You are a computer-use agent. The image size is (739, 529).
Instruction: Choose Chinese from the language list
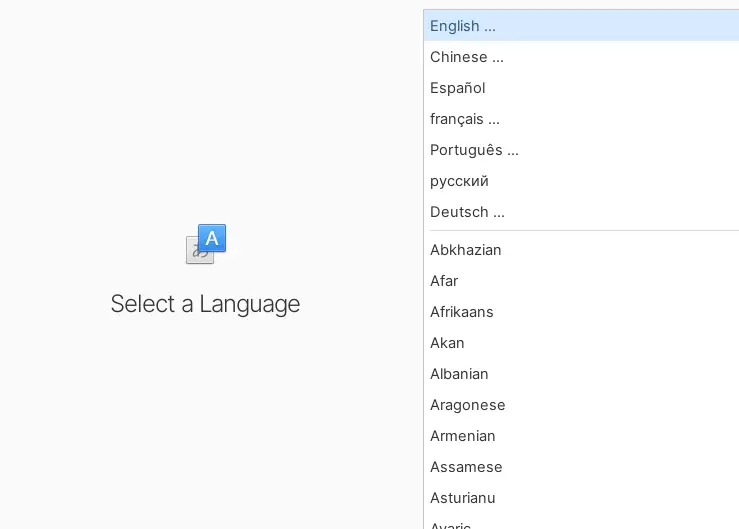581,57
